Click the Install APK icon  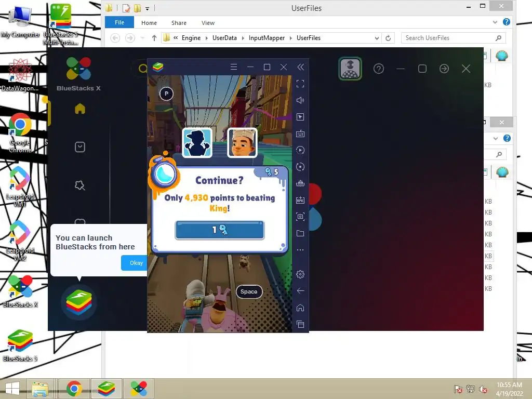(x=300, y=200)
